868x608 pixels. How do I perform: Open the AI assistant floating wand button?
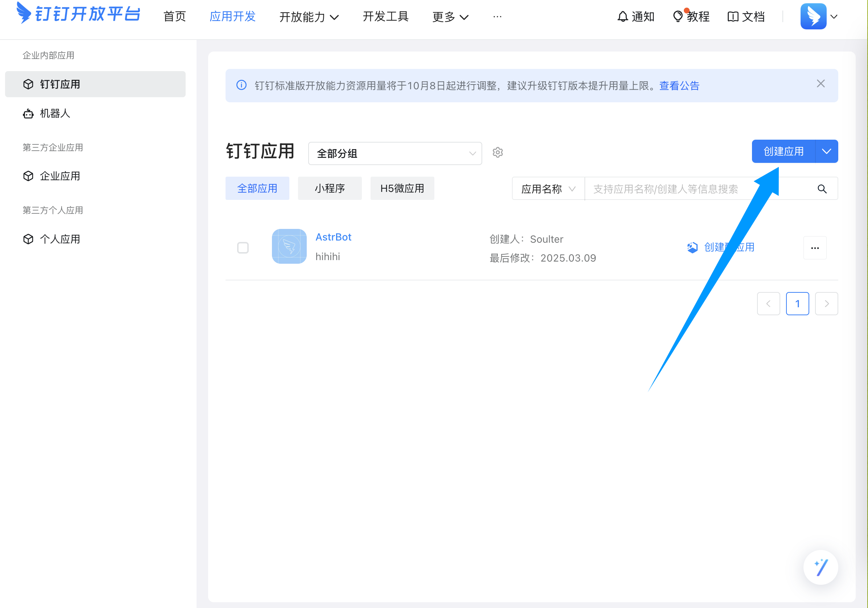821,567
